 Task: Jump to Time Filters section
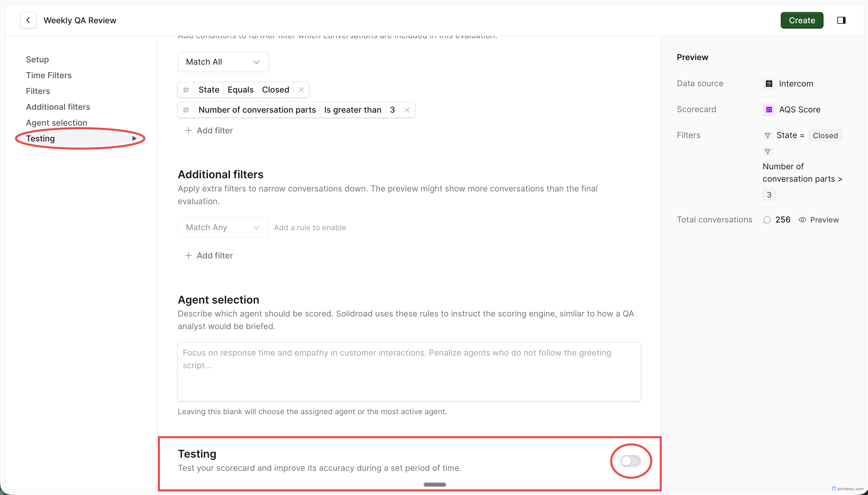[x=49, y=75]
